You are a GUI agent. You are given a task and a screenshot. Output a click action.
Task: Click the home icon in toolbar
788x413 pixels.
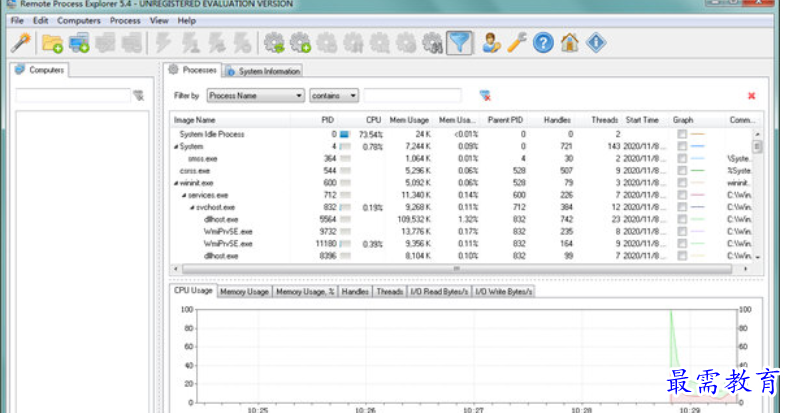pyautogui.click(x=569, y=42)
